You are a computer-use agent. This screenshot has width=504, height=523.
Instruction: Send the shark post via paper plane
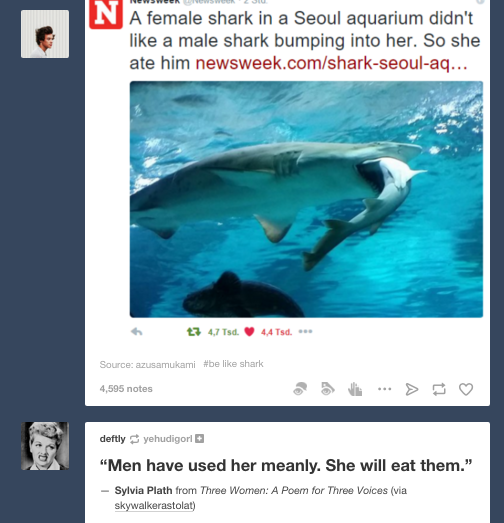pos(412,389)
